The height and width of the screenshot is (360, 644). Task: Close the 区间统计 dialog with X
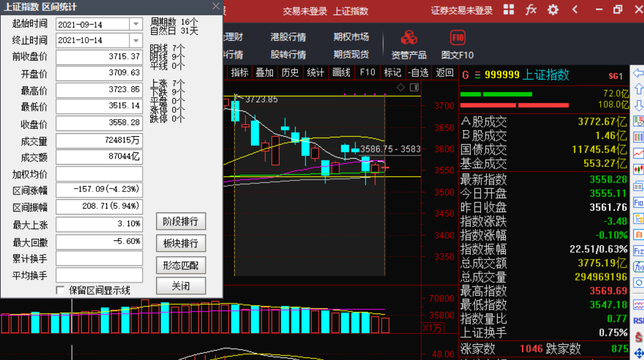point(216,6)
